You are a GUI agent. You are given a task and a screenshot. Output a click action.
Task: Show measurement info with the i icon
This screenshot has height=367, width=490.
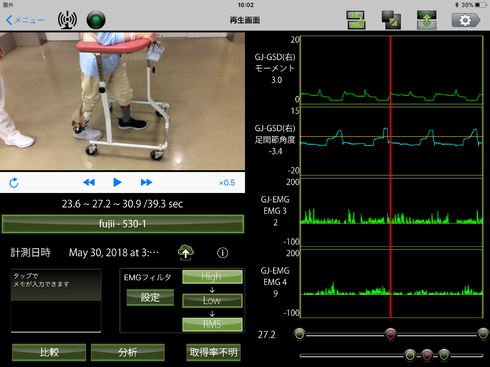[223, 253]
